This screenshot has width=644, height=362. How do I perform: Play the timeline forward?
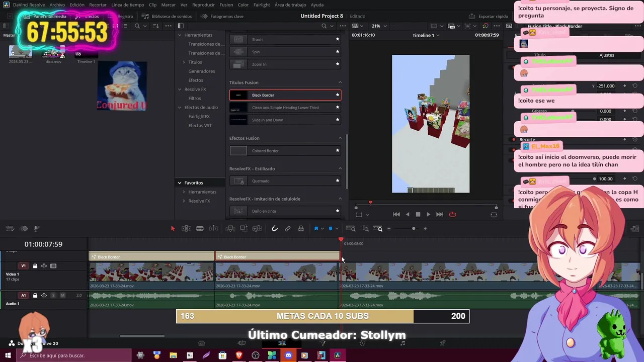coord(428,214)
